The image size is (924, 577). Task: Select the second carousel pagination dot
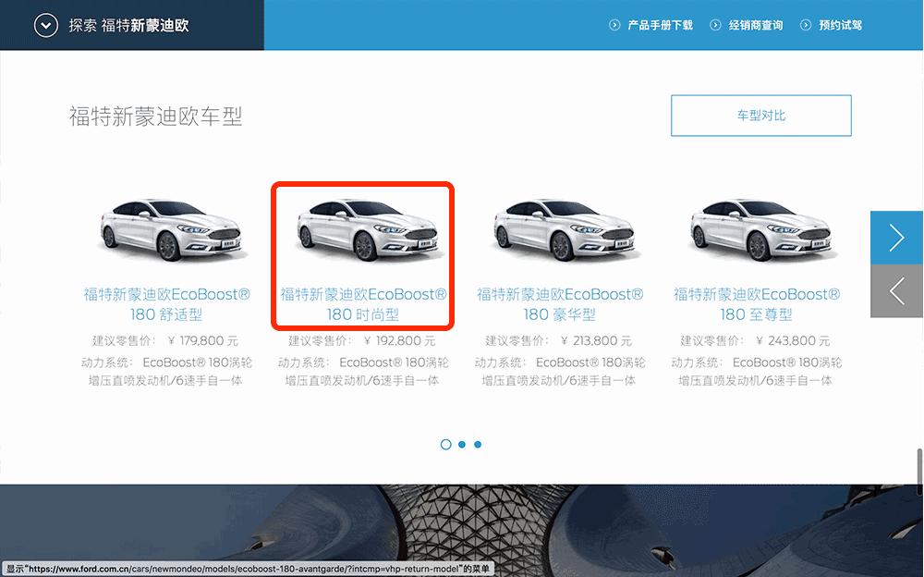462,444
